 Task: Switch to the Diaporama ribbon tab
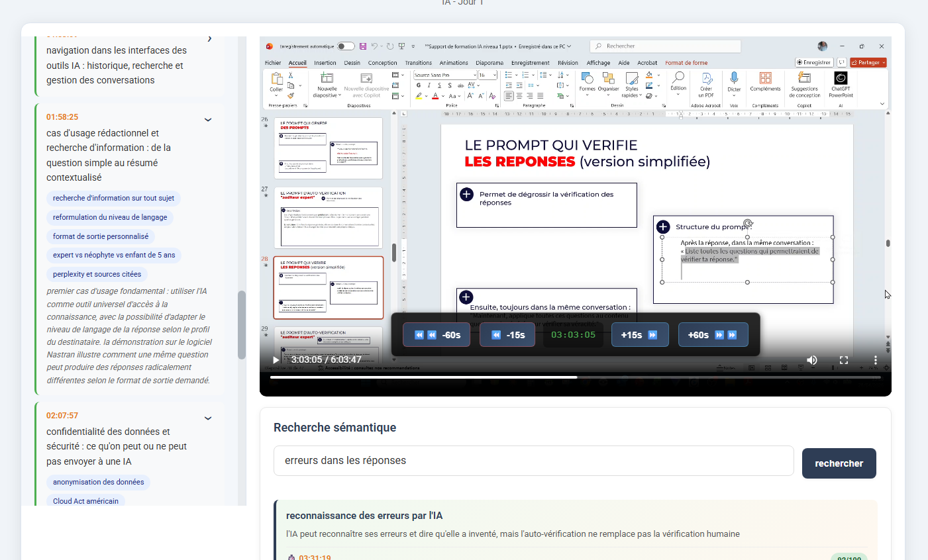tap(490, 63)
